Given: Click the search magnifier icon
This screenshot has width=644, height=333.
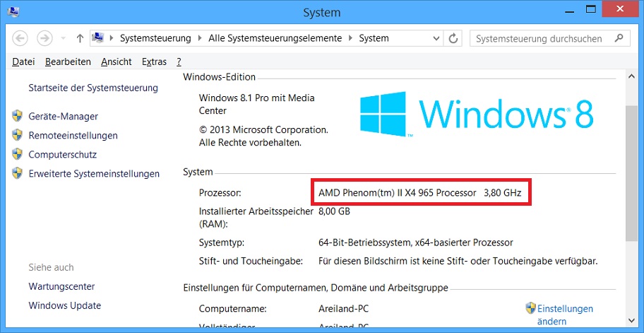Looking at the screenshot, I should pos(619,38).
